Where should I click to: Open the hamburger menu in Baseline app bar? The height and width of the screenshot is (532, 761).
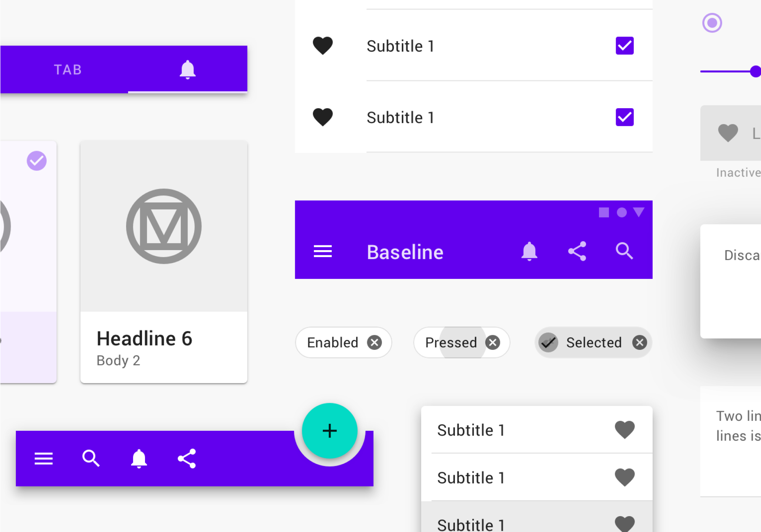point(322,252)
